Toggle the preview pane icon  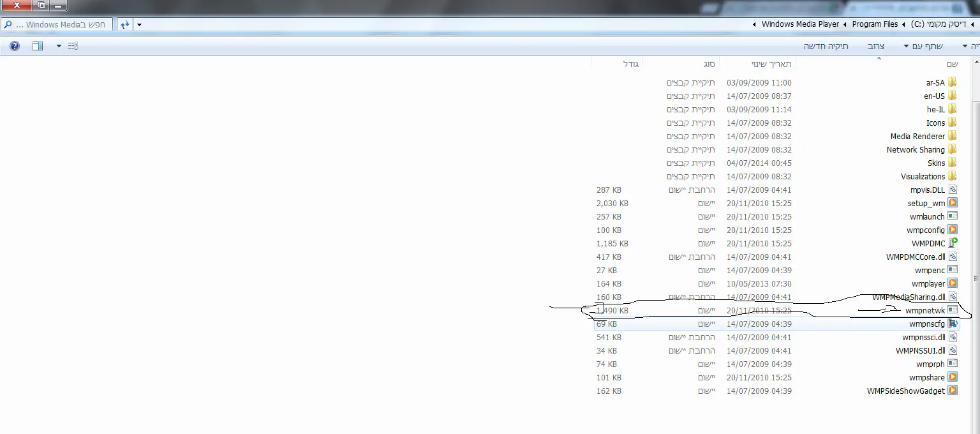(x=38, y=46)
